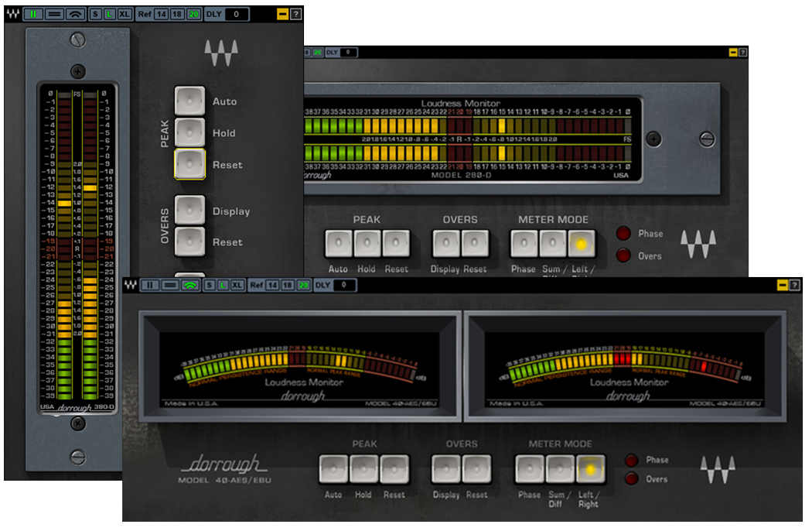Click DLY value field in 280-D window
The width and height of the screenshot is (812, 531).
click(x=348, y=53)
